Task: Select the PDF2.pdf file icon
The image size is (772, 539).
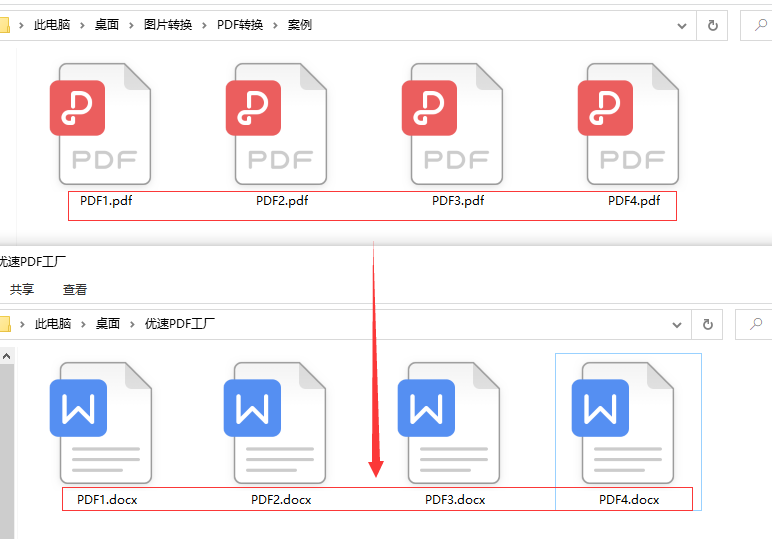Action: pos(276,124)
